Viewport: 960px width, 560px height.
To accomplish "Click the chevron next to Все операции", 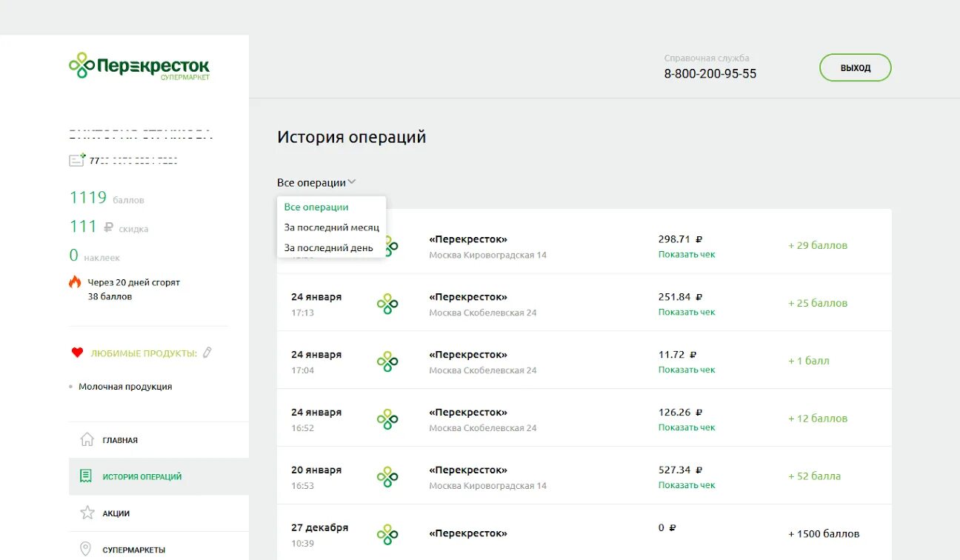I will coord(352,181).
